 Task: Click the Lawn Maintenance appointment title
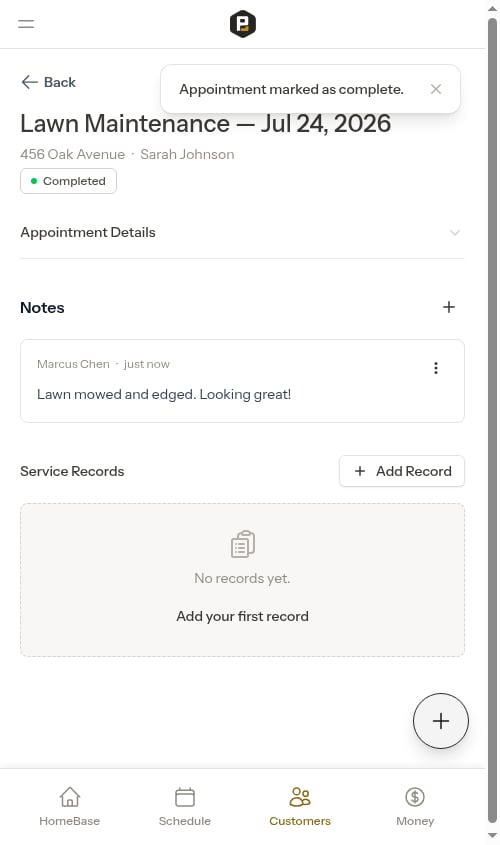tap(205, 123)
